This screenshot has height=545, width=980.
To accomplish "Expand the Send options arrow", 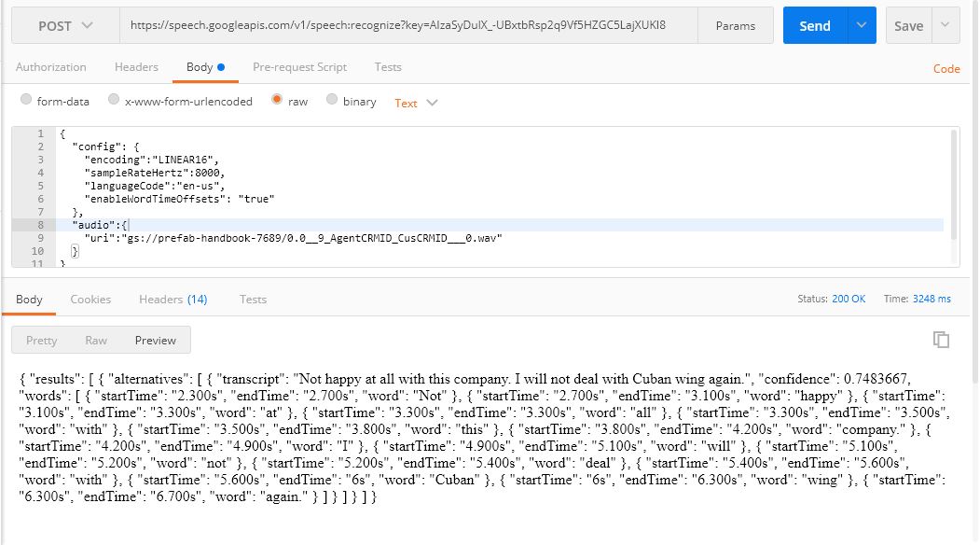I will click(x=862, y=25).
